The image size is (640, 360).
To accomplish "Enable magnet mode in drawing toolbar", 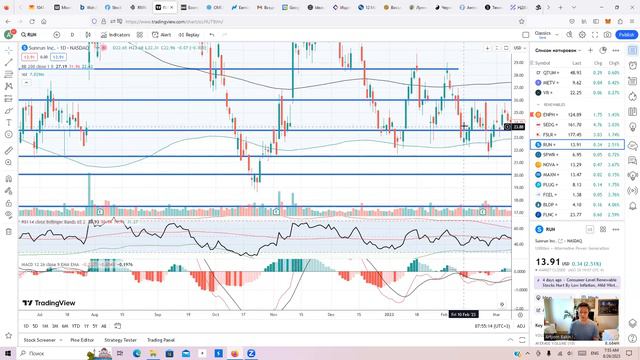I will (x=9, y=179).
